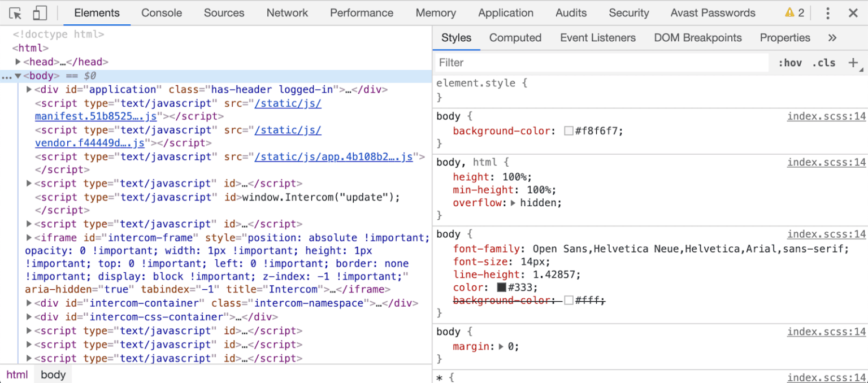Click the ellipsis beside the body element row
This screenshot has width=868, height=383.
tap(7, 76)
